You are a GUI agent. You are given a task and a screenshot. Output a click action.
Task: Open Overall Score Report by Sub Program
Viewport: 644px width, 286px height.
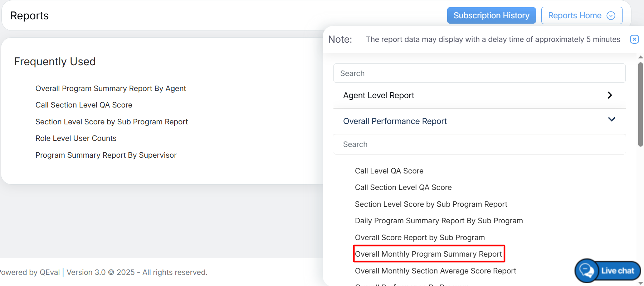click(x=420, y=238)
